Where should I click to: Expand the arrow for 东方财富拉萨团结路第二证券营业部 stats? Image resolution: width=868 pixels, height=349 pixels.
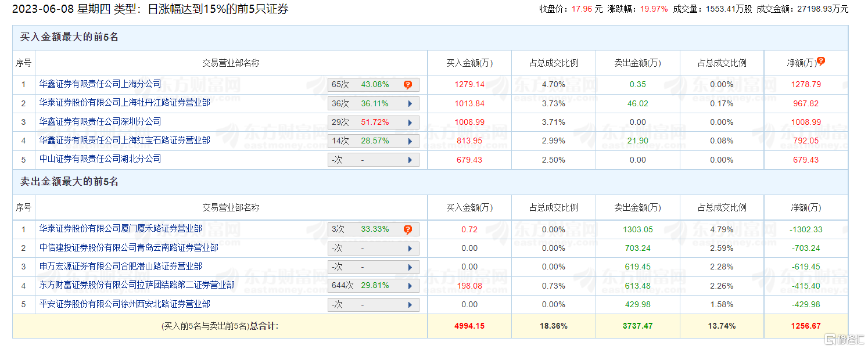point(410,286)
